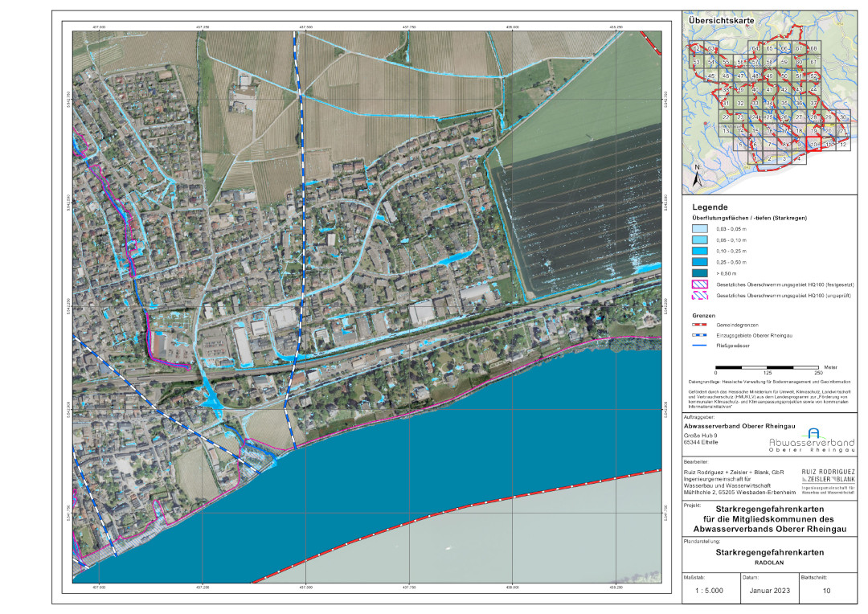Click the north arrow on the overview map
Screen dimensions: 868x614
698,174
